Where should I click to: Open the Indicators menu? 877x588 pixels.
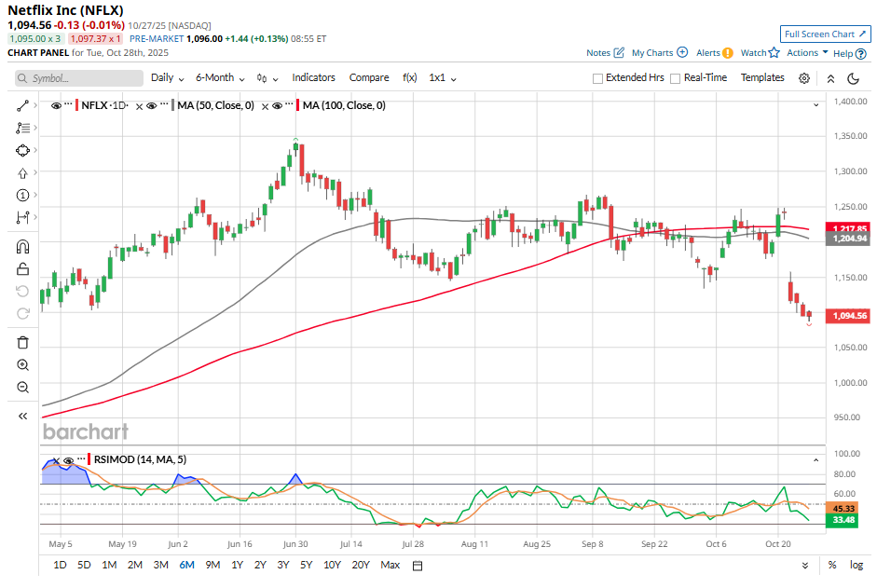[x=313, y=78]
